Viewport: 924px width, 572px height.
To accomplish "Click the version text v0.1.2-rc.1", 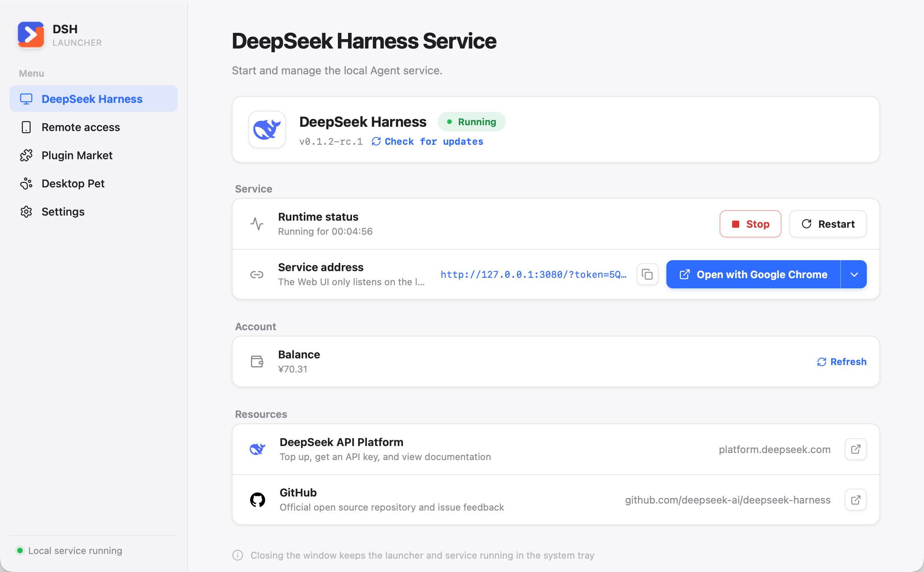I will click(x=331, y=142).
